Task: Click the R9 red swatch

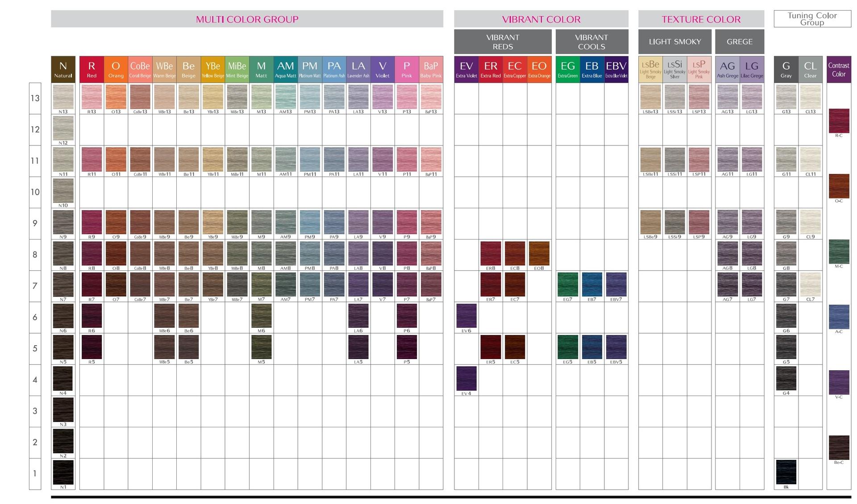Action: click(92, 222)
